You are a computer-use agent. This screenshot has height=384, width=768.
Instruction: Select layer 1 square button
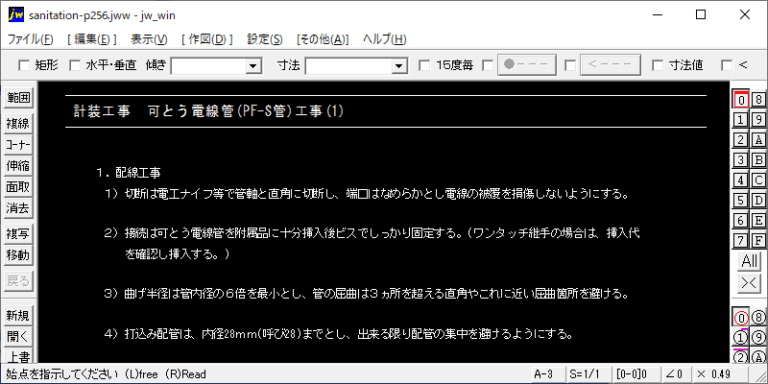coord(741,120)
